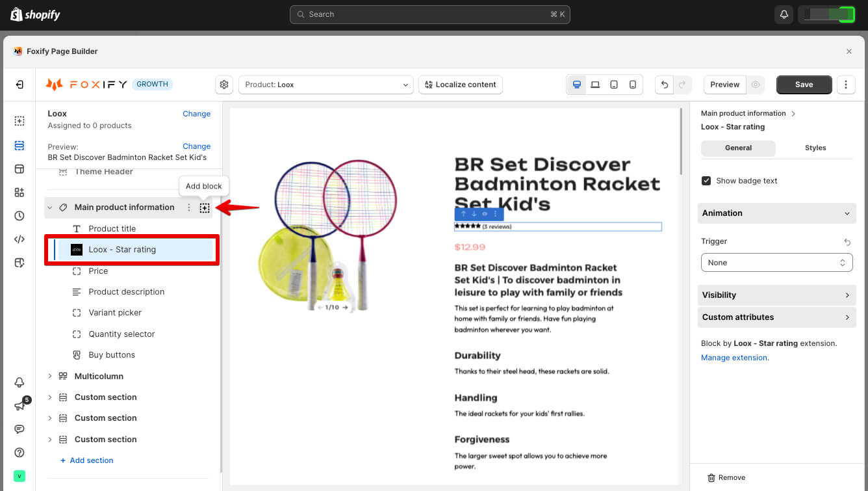Open Shopify notifications bell
The width and height of the screenshot is (868, 491).
click(x=784, y=14)
